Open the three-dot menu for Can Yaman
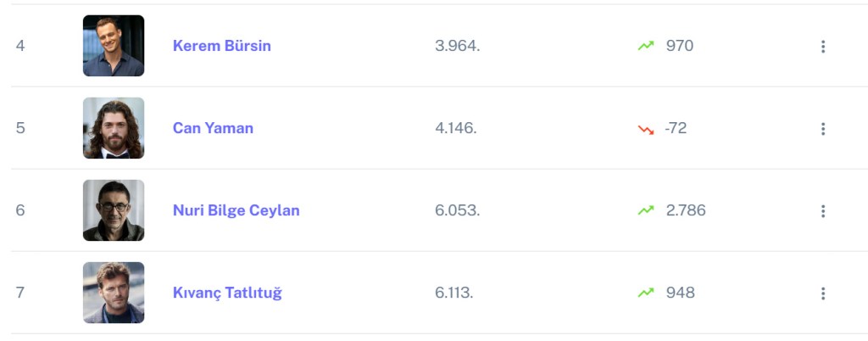 pyautogui.click(x=822, y=129)
